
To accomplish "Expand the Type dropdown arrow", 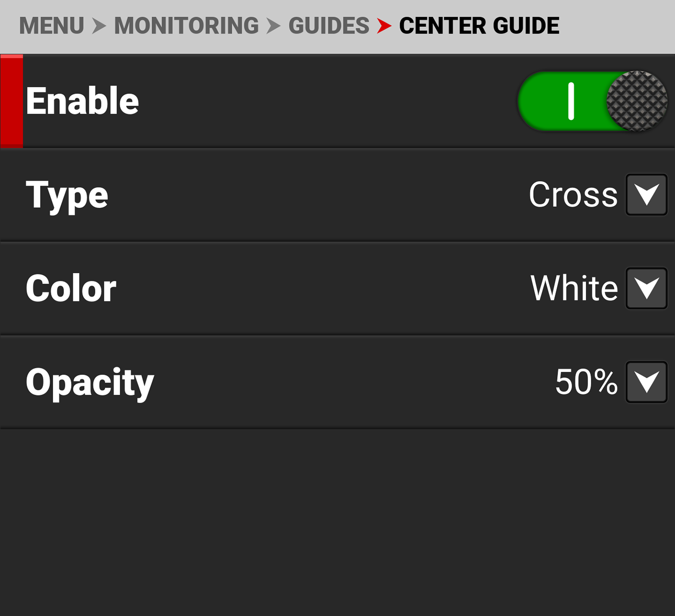I will click(646, 195).
